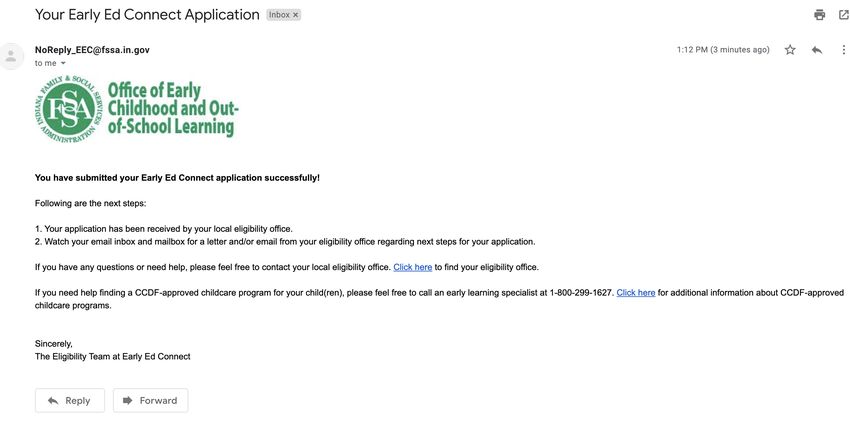Open the email in a new window
The image size is (850, 434).
(843, 15)
